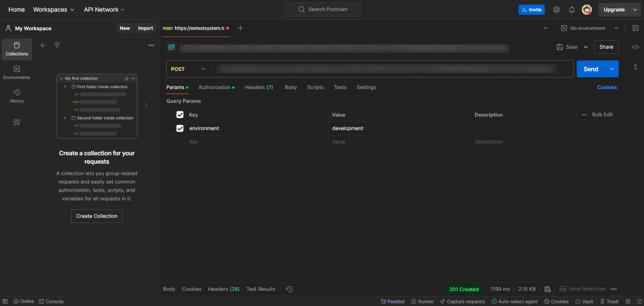The image size is (644, 306).
Task: Show the code snippet panel
Action: pyautogui.click(x=635, y=47)
